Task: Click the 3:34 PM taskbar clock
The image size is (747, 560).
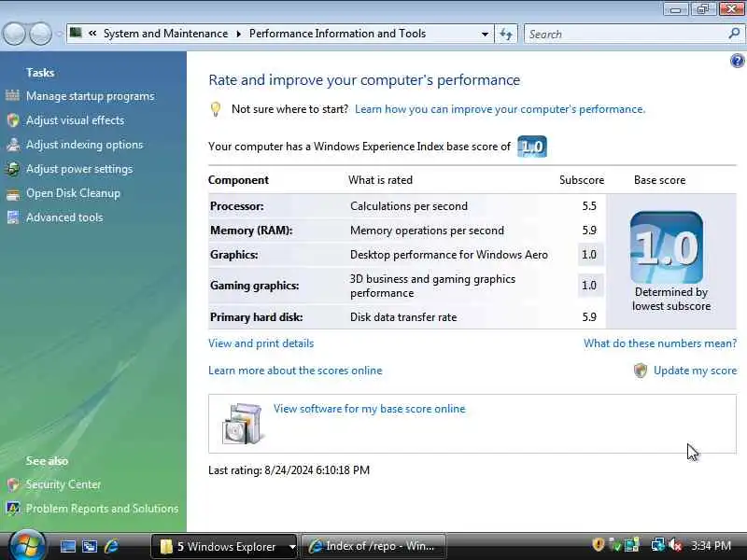Action: 711,546
